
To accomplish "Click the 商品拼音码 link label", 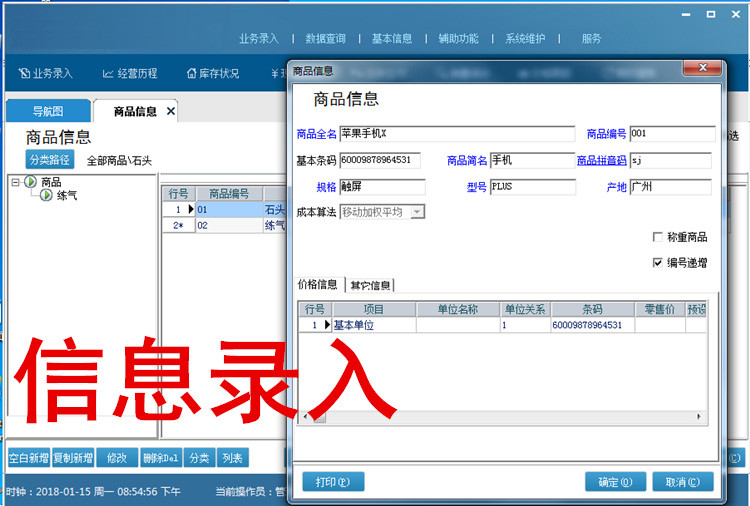I will click(601, 160).
